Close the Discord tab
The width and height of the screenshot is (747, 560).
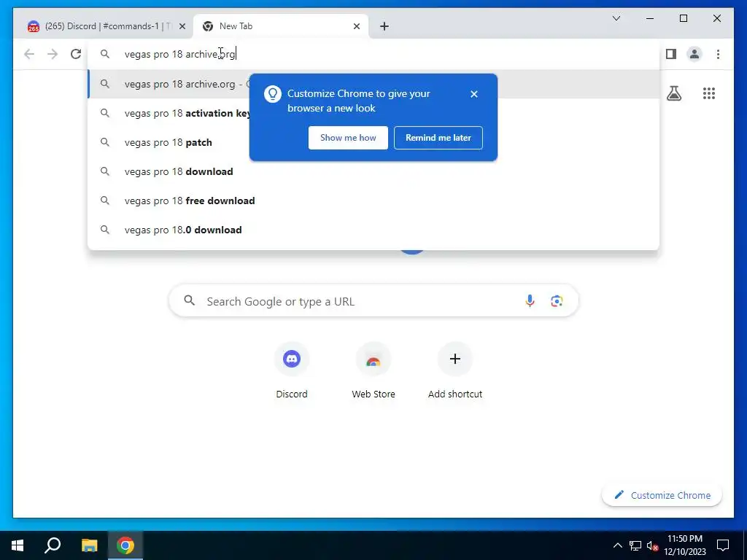(182, 26)
